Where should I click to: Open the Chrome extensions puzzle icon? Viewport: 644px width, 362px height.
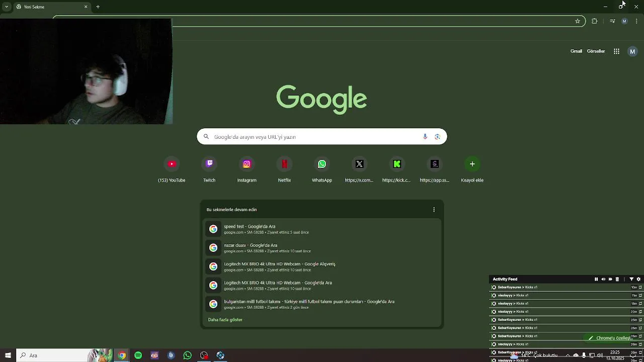pyautogui.click(x=595, y=21)
